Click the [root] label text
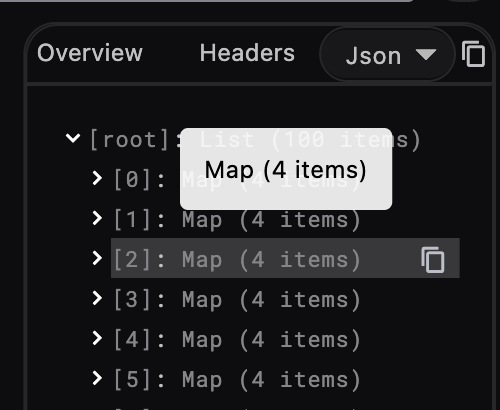 [x=129, y=140]
